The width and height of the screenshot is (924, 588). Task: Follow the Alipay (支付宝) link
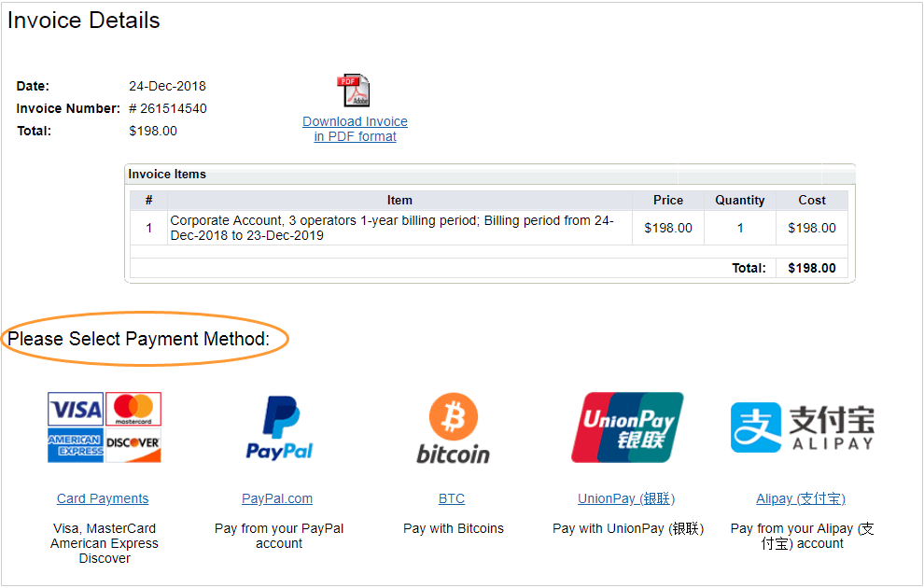[x=801, y=498]
